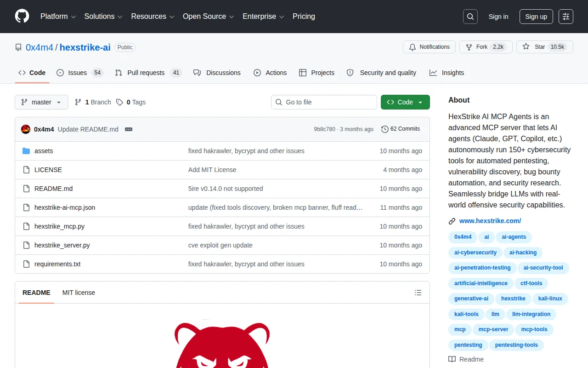
Task: Switch to the Pull requests tab
Action: [x=148, y=73]
